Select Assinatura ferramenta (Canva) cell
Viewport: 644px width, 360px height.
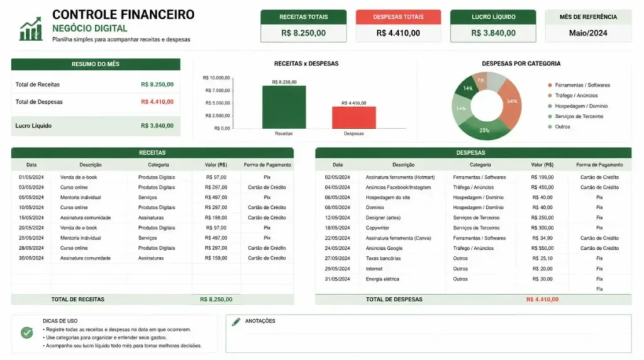[398, 239]
